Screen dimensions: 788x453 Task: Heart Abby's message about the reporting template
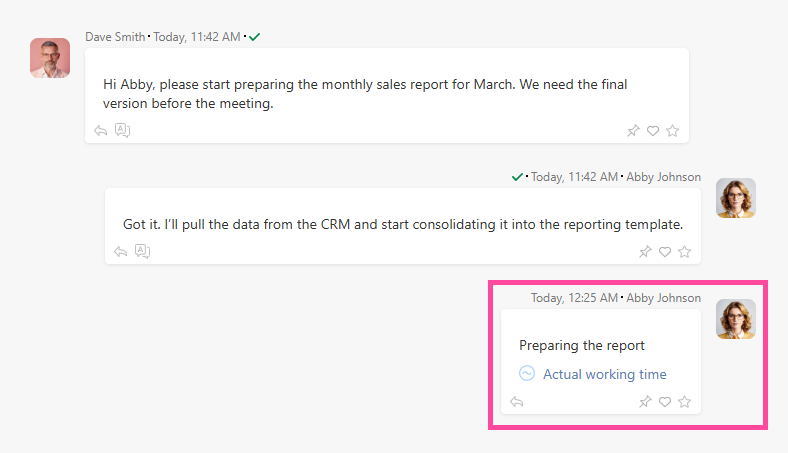(664, 252)
